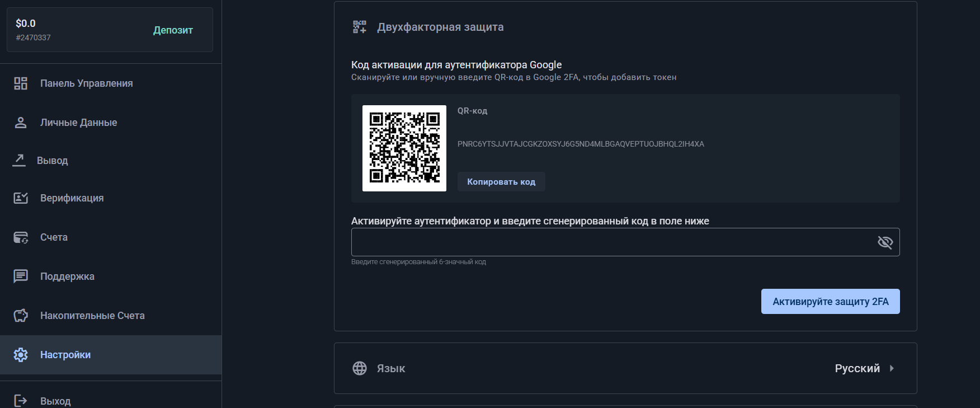Click the settings gear icon
Image resolution: width=980 pixels, height=408 pixels.
tap(21, 355)
